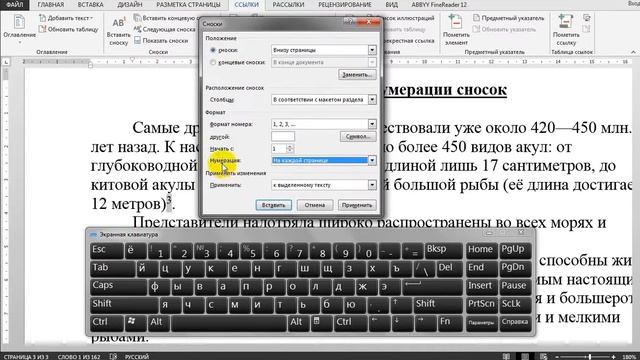Screen dimensions: 640x360
Task: Click Пометить ссылку icon
Action: coord(566,29)
